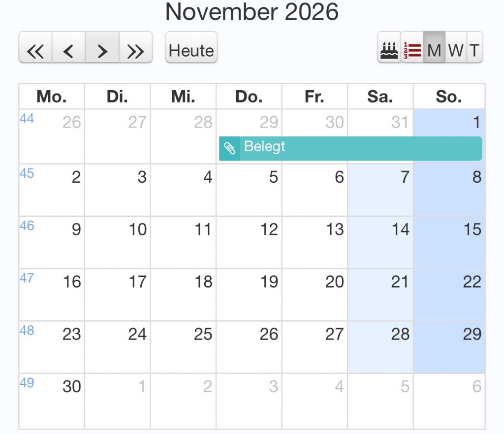Switch to numbered list view icon
The width and height of the screenshot is (504, 434).
click(412, 50)
